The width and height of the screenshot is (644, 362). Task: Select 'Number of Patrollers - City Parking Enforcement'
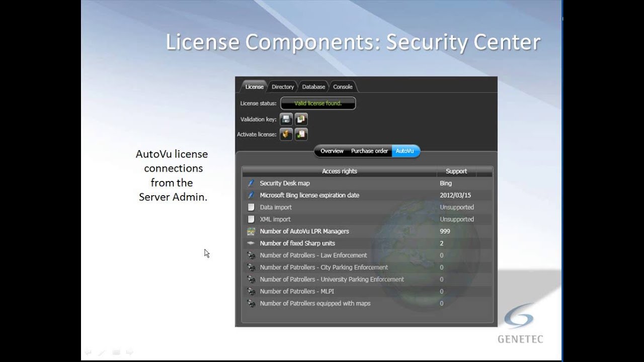(x=324, y=267)
